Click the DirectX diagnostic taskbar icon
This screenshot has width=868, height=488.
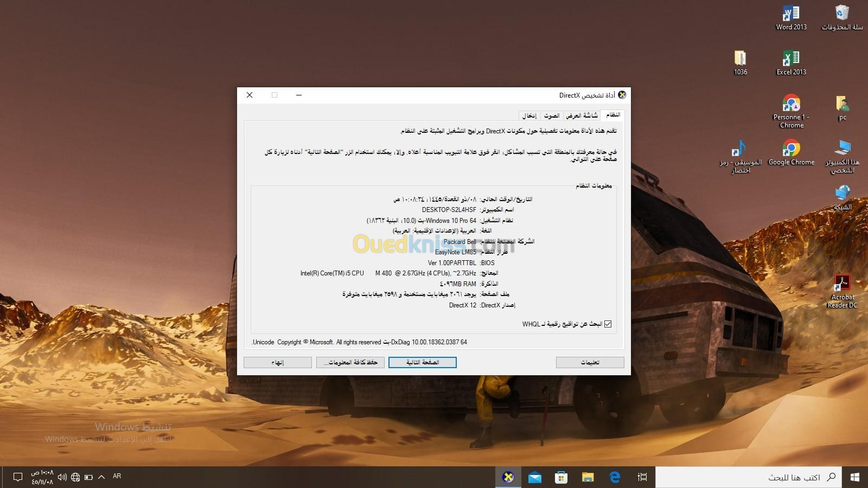point(508,477)
